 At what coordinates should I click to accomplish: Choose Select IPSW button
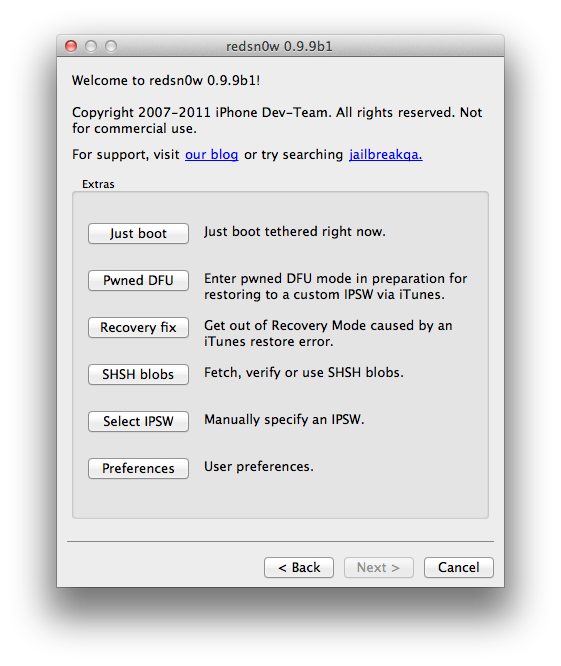[138, 421]
